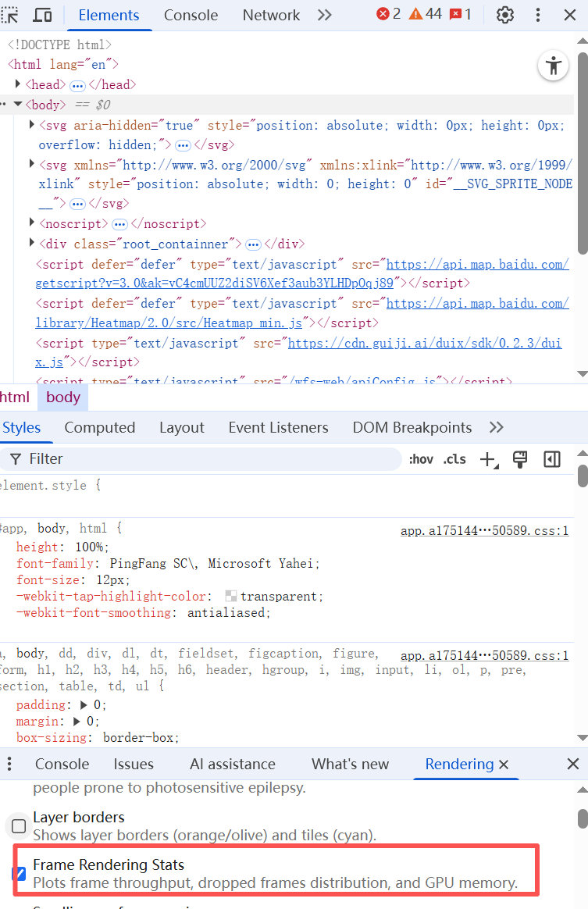Switch to the Computed tab

click(100, 427)
